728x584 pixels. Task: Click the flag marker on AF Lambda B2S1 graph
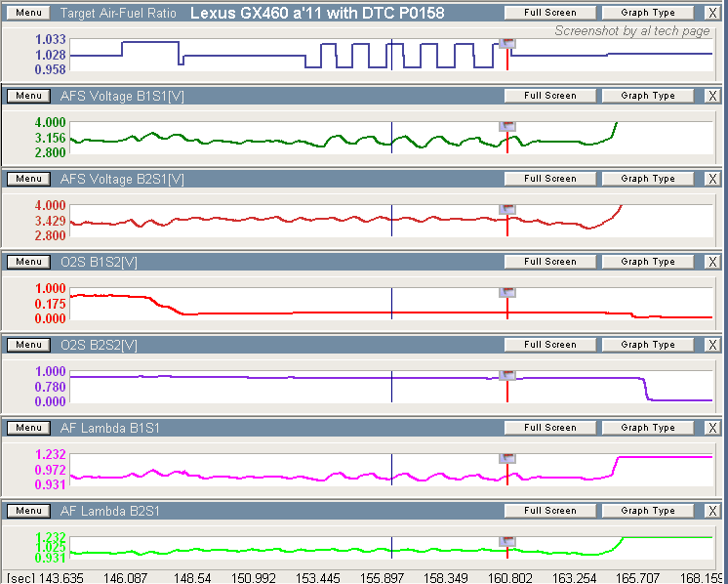(x=507, y=542)
